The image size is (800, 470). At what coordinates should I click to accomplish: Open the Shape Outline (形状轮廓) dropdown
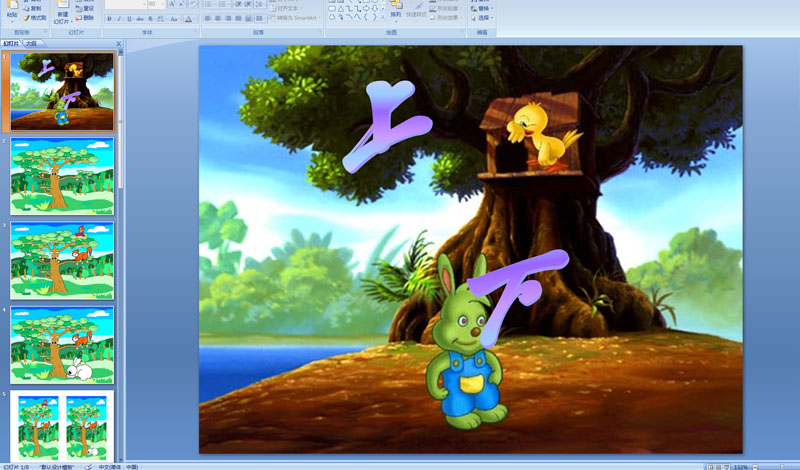pyautogui.click(x=445, y=9)
